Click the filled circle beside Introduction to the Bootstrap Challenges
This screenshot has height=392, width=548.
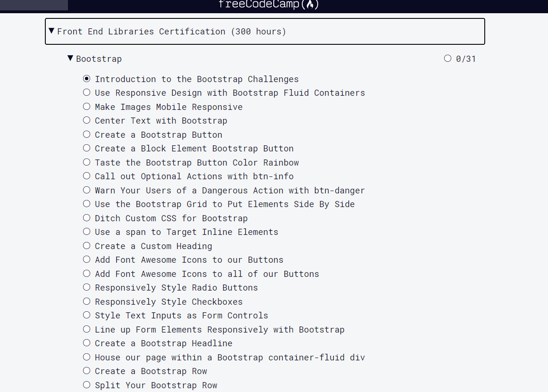87,79
